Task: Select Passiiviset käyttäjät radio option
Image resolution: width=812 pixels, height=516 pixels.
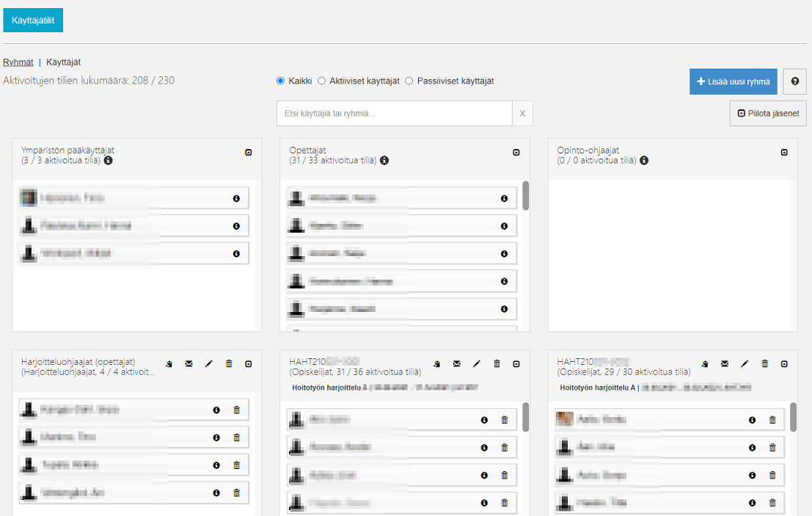Action: (409, 81)
